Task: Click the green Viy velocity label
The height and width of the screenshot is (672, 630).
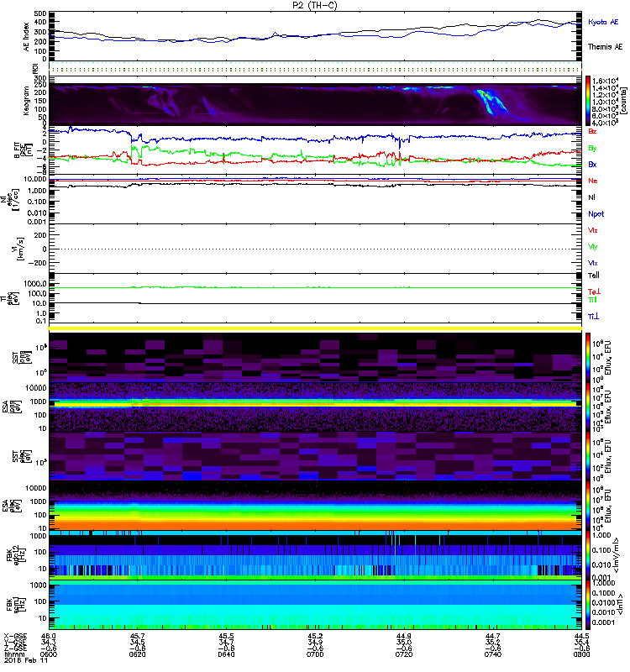Action: [593, 245]
